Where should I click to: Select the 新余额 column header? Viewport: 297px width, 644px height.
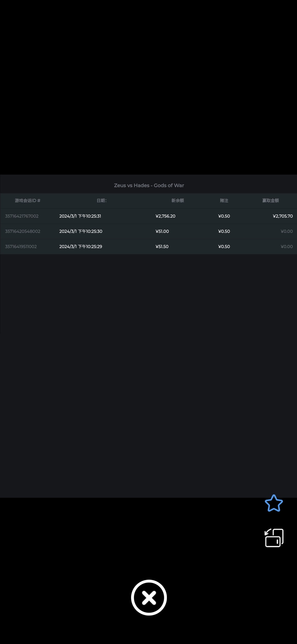[177, 201]
